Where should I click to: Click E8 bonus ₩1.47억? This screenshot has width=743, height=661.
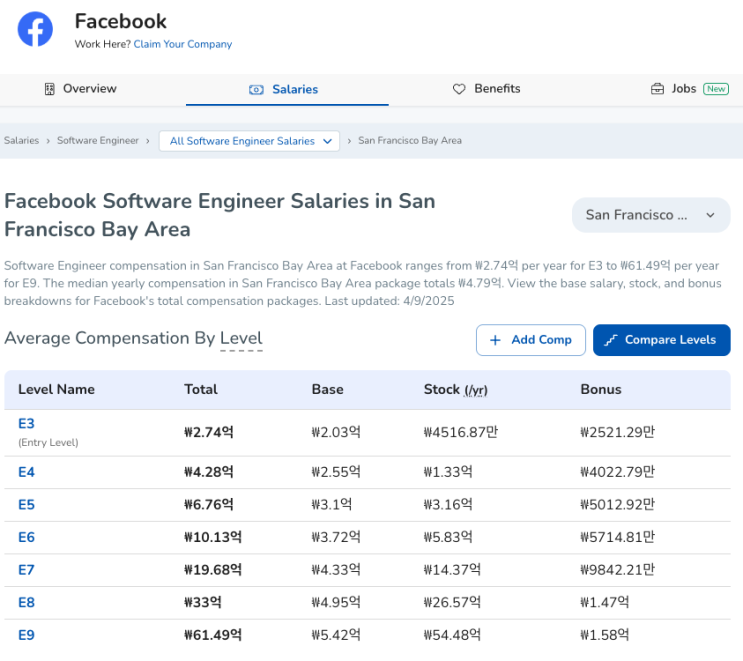click(x=605, y=603)
